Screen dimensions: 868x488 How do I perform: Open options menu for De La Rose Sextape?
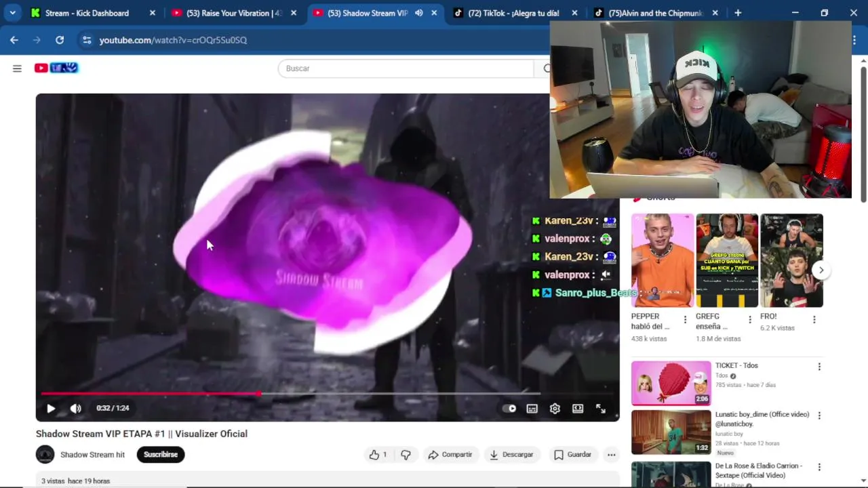[819, 467]
